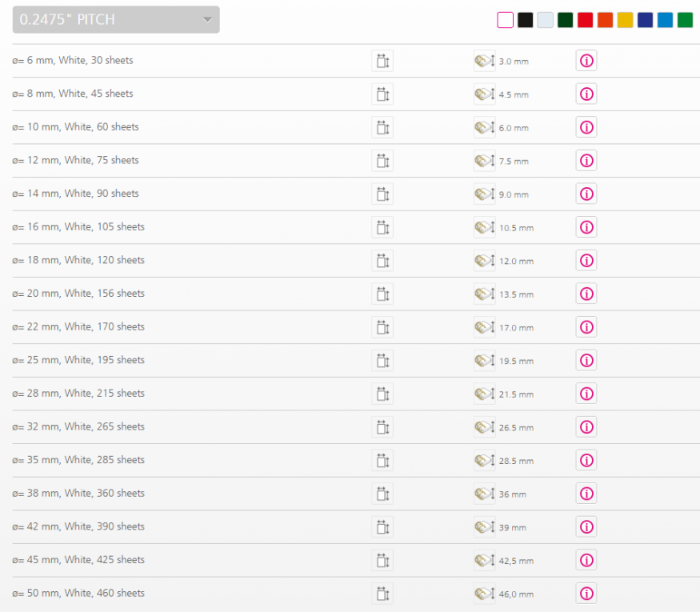The image size is (700, 612).
Task: Click dimensions icon in 25 mm row
Action: coord(382,361)
